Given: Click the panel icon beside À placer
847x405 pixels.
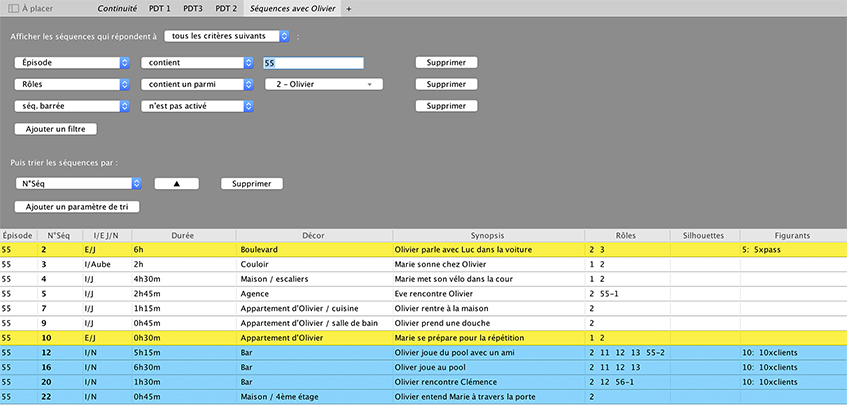Looking at the screenshot, I should click(14, 9).
